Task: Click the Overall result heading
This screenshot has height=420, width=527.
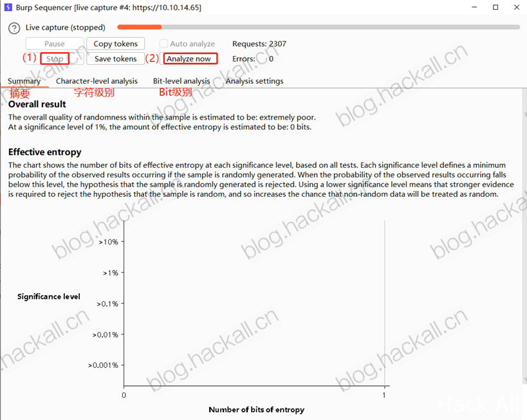Action: (x=37, y=104)
